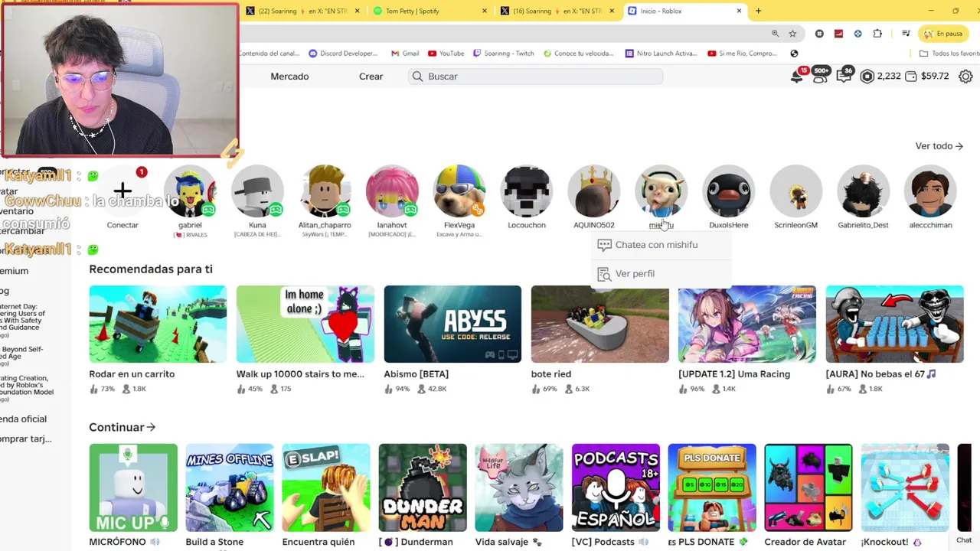This screenshot has height=551, width=980.
Task: Open Abismo [BETA] game thumbnail
Action: coord(452,324)
